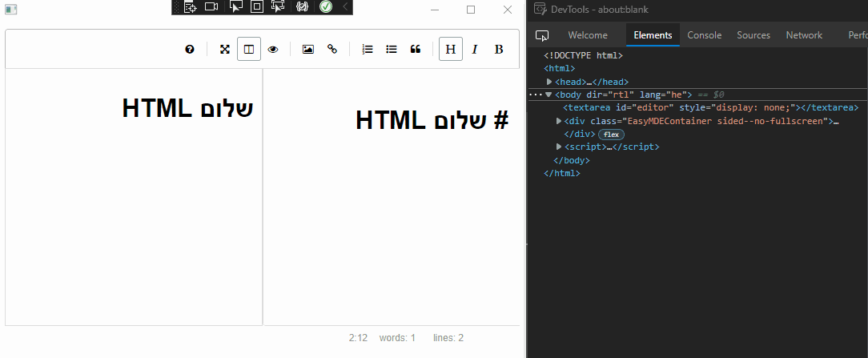Switch to the Welcome tab in DevTools
Image resolution: width=868 pixels, height=358 pixels.
(588, 35)
